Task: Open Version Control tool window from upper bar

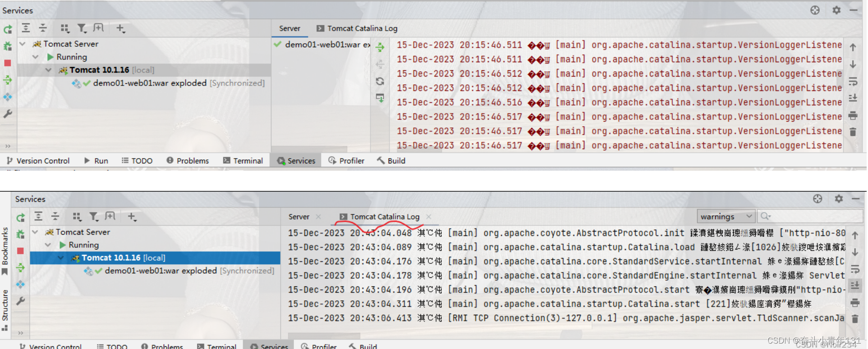Action: click(38, 161)
